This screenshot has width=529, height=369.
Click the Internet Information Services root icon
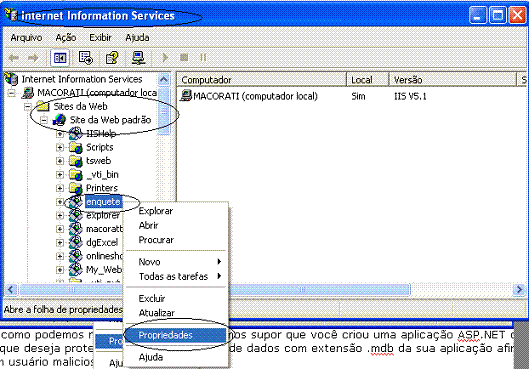click(11, 79)
